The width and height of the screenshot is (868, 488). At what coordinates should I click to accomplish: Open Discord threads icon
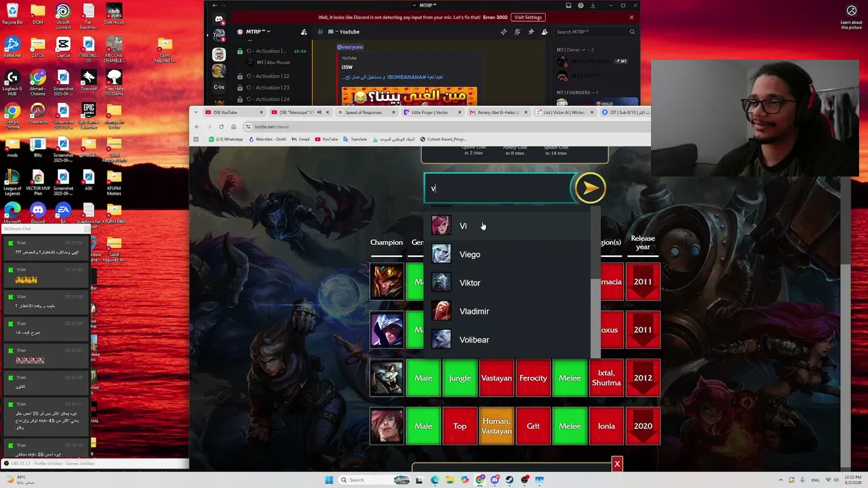[503, 32]
